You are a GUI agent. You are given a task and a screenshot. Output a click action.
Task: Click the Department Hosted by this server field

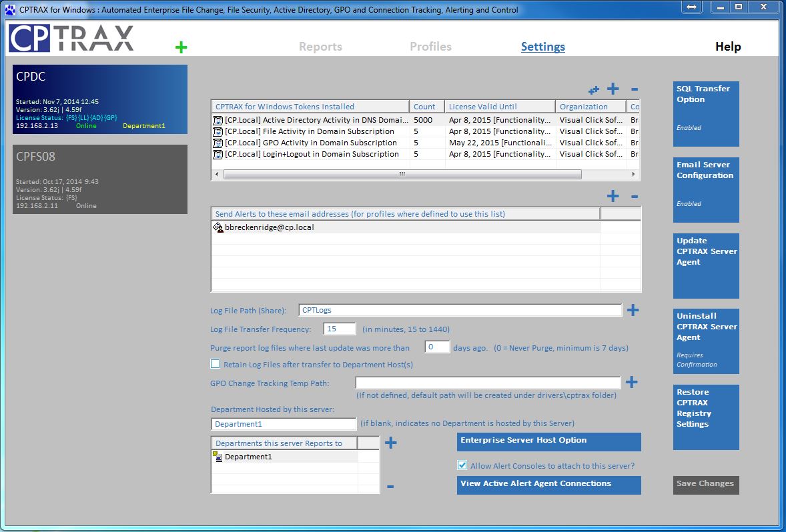(x=284, y=424)
